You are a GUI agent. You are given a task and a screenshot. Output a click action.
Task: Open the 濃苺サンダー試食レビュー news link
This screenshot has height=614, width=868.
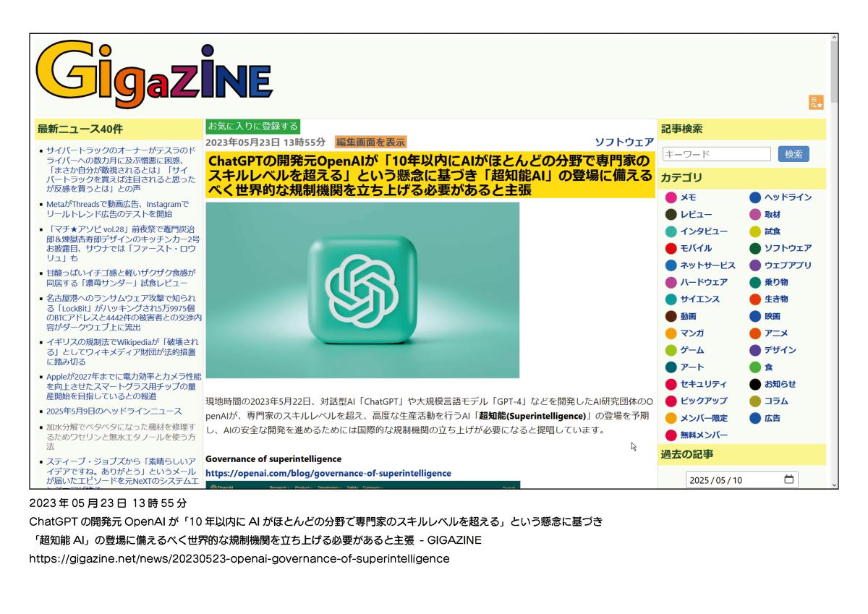pos(121,278)
